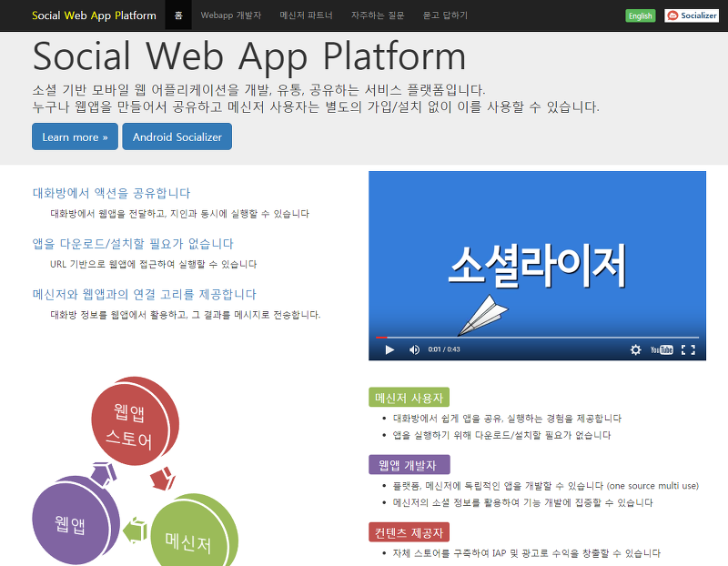Open the Webapp 개발자 menu
Screen dimensions: 728x566
coord(231,15)
